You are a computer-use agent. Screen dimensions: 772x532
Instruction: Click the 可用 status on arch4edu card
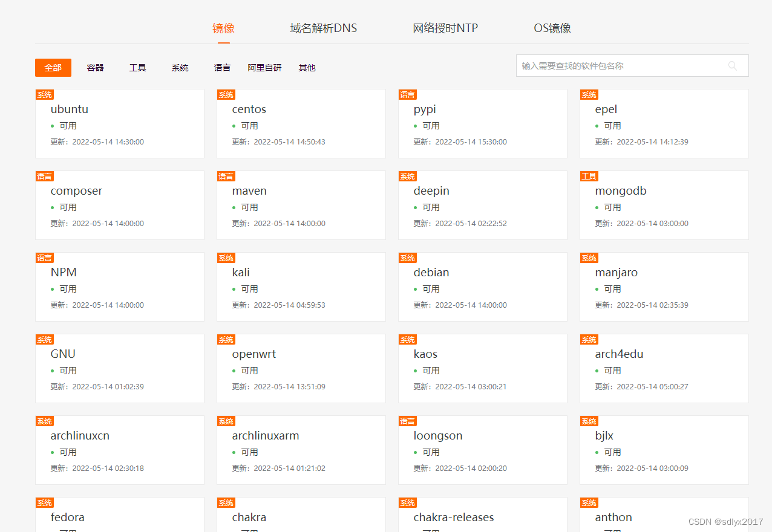(612, 371)
